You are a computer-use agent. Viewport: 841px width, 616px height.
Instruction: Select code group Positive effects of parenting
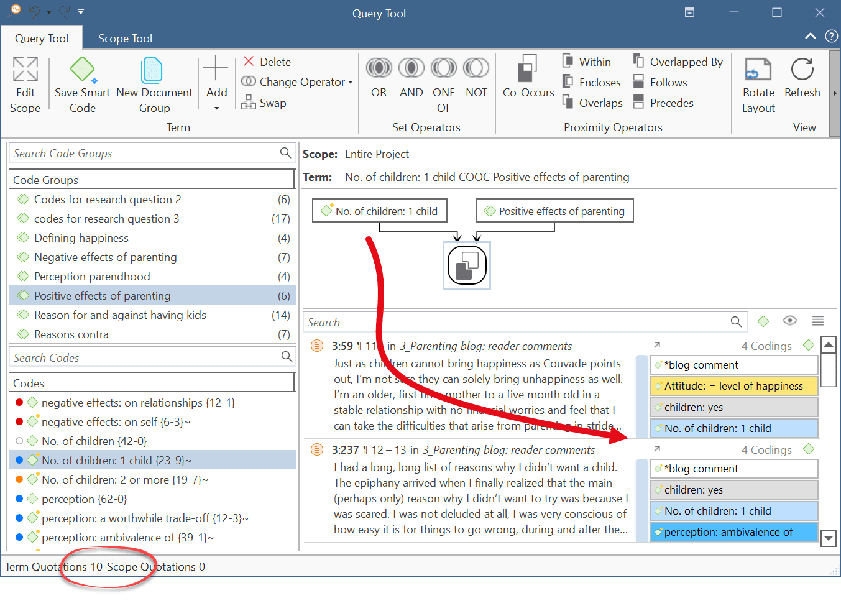(x=152, y=295)
